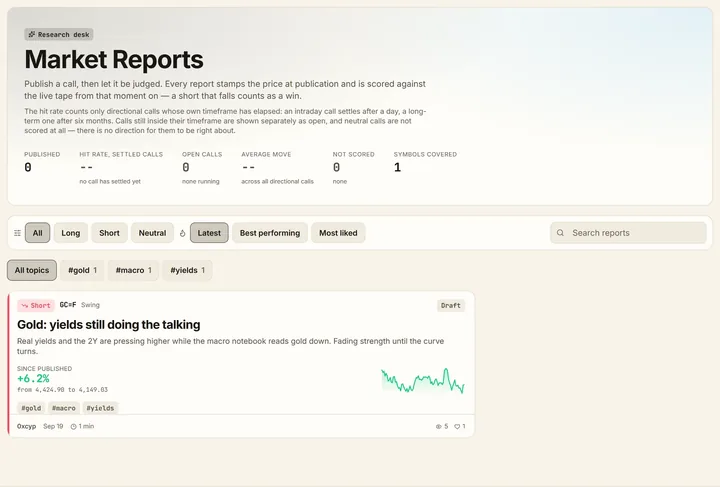Click the filter sliders icon beside All
720x487 pixels.
click(x=17, y=233)
